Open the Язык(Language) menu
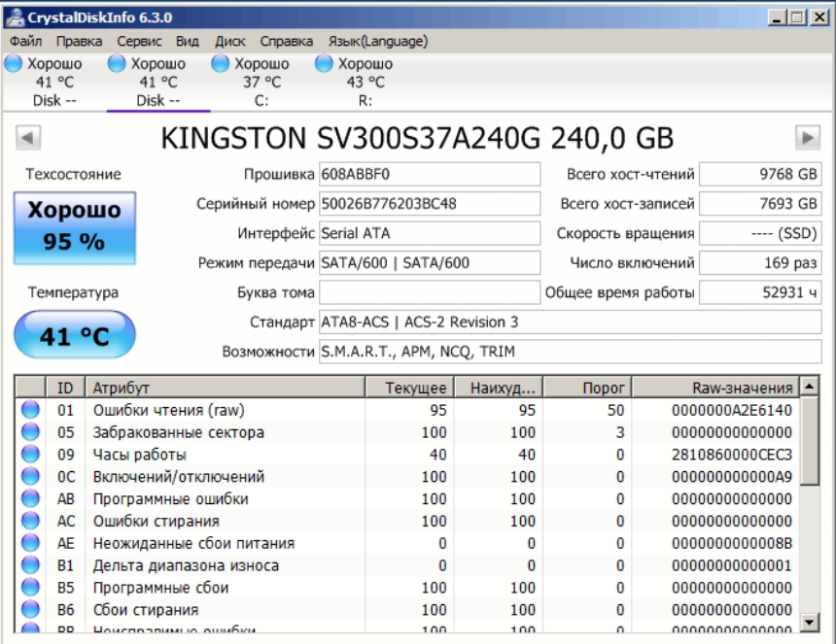This screenshot has width=836, height=644. click(377, 42)
